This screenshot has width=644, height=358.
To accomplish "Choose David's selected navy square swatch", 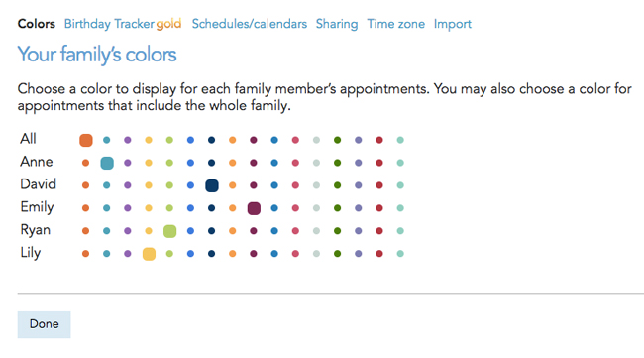I will 211,185.
